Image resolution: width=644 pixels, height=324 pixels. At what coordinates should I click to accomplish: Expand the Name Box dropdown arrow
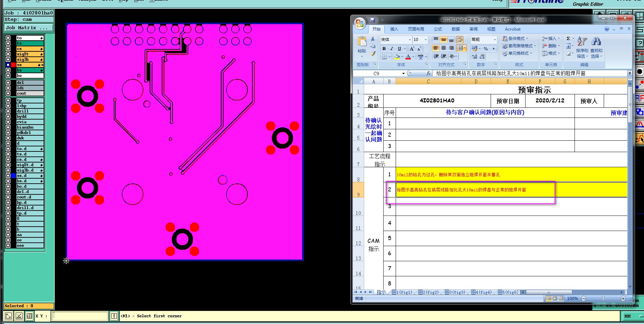pos(403,73)
